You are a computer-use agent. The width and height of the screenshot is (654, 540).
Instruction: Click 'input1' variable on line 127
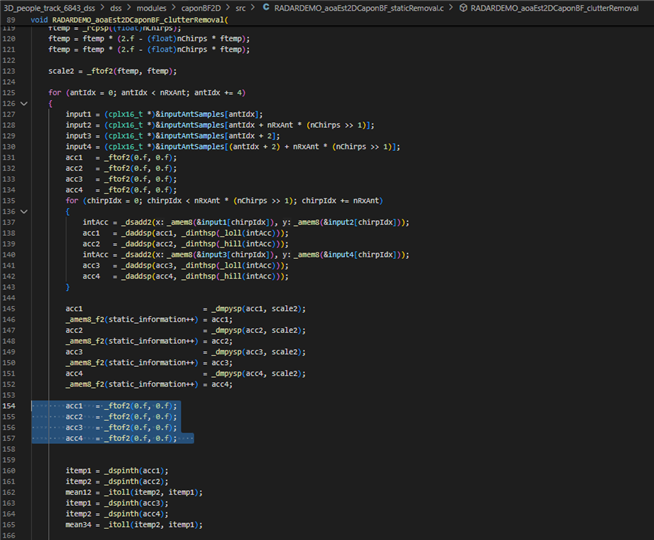78,114
